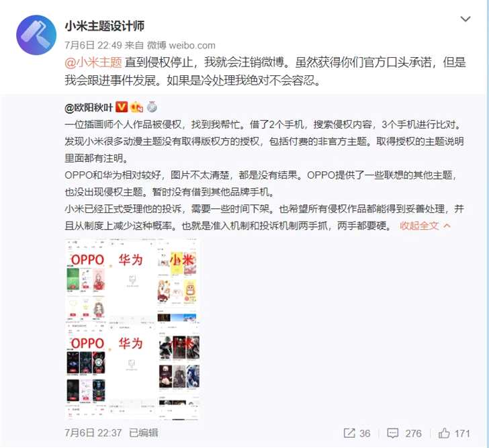Image resolution: width=489 pixels, height=448 pixels.
Task: Click the repost share icon
Action: coord(349,433)
